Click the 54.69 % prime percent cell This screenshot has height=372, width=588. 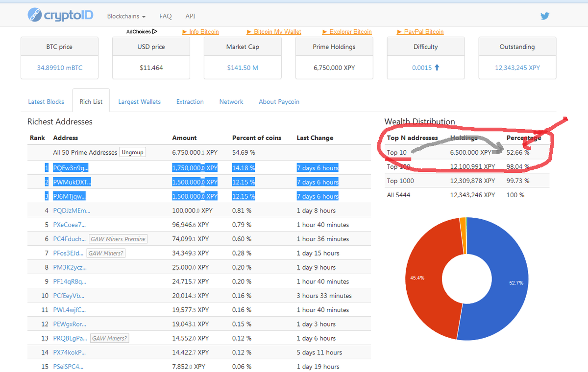click(244, 152)
